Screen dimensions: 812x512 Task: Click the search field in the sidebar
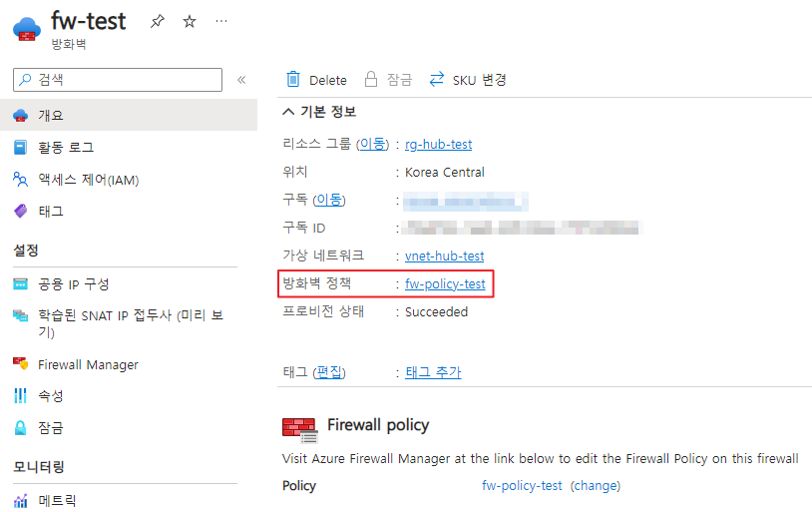tap(118, 80)
